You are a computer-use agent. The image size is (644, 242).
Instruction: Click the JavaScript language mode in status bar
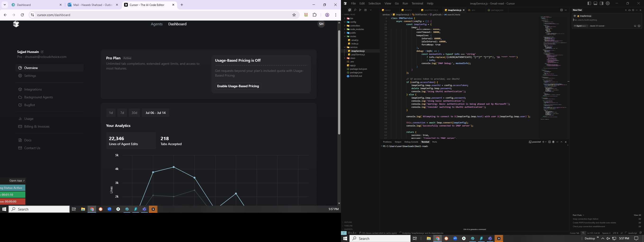[632, 233]
